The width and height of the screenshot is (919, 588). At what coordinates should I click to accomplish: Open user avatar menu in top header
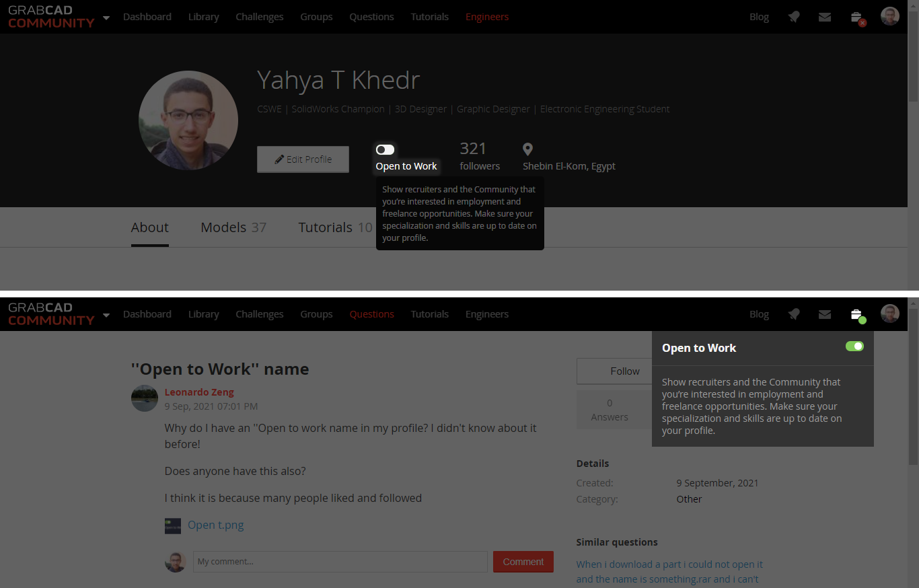click(890, 16)
